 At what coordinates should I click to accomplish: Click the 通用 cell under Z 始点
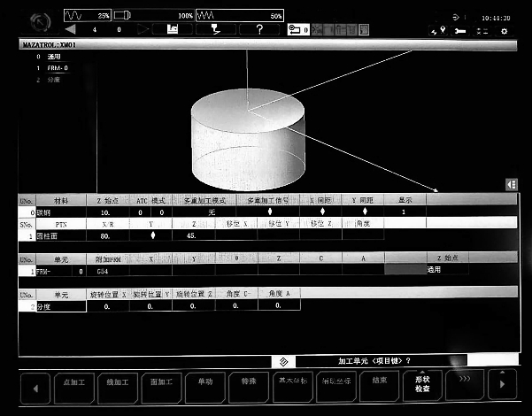click(x=448, y=270)
